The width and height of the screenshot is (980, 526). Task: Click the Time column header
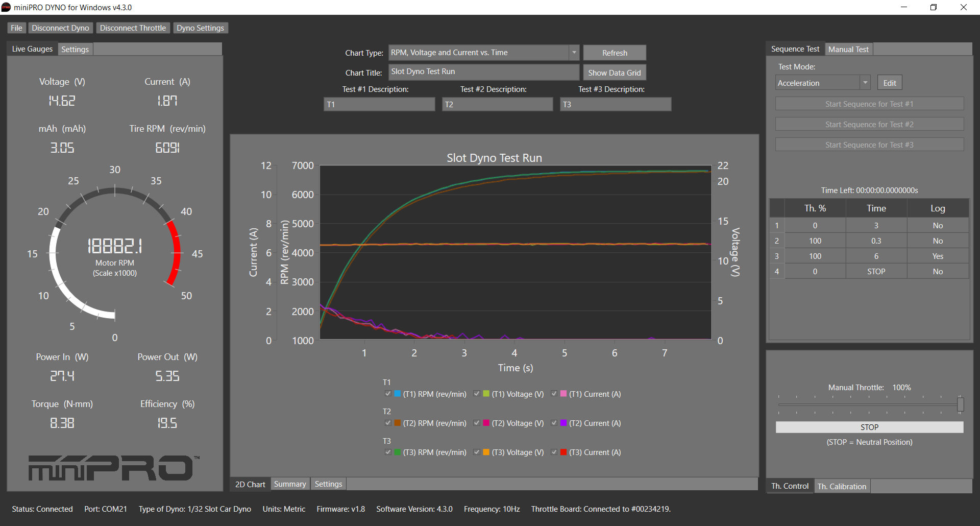876,208
